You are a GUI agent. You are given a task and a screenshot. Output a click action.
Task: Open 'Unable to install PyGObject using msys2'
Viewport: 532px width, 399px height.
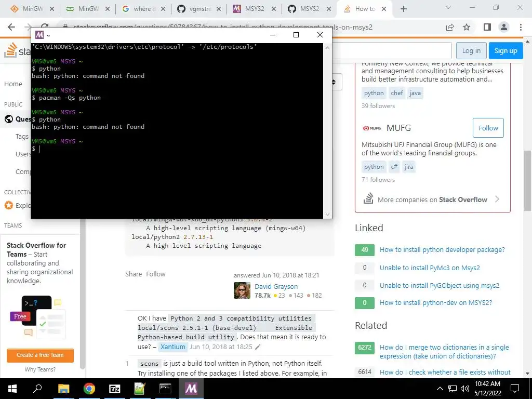coord(440,285)
